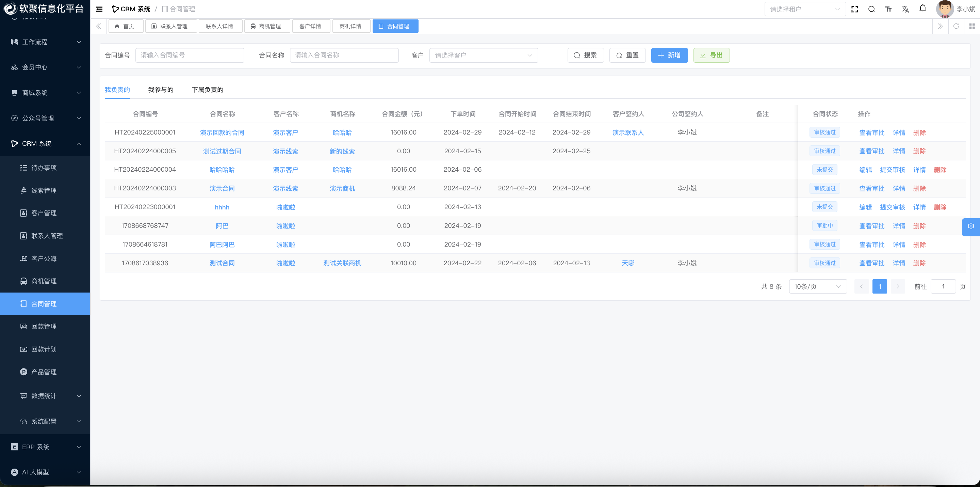Screen dimensions: 980x487
Task: Open the floating settings gear
Action: click(970, 226)
